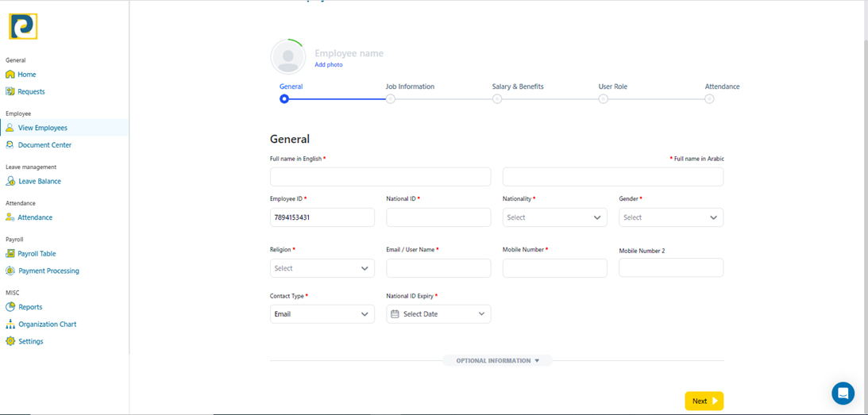
Task: Click the employee avatar placeholder photo
Action: click(287, 57)
